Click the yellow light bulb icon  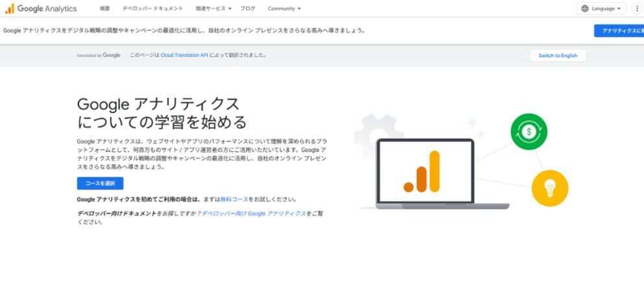[x=549, y=188]
